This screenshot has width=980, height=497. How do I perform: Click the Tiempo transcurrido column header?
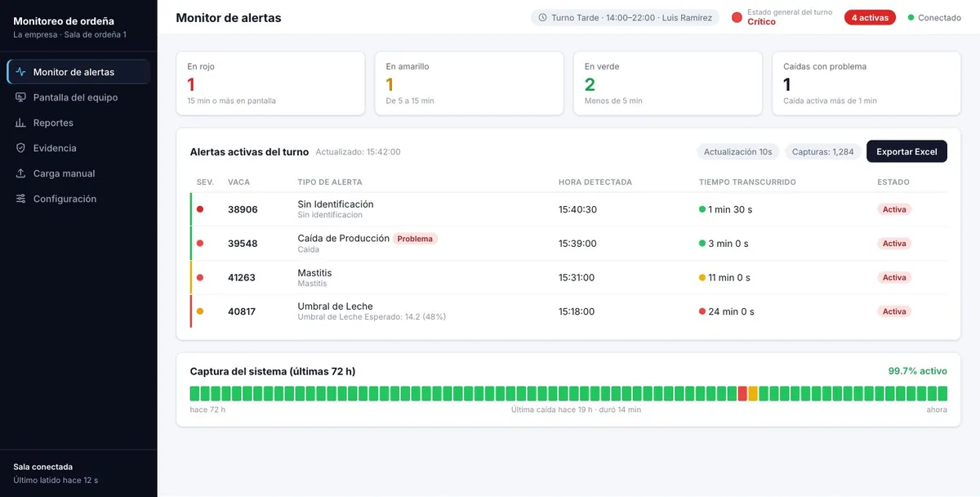(x=747, y=182)
